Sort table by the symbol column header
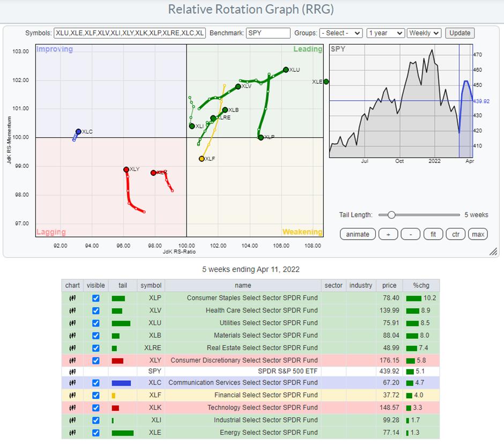This screenshot has height=444, width=504. coord(150,285)
